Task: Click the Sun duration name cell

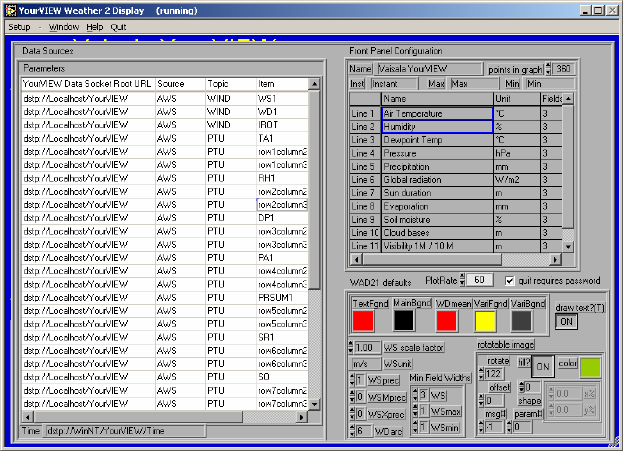Action: click(x=437, y=193)
